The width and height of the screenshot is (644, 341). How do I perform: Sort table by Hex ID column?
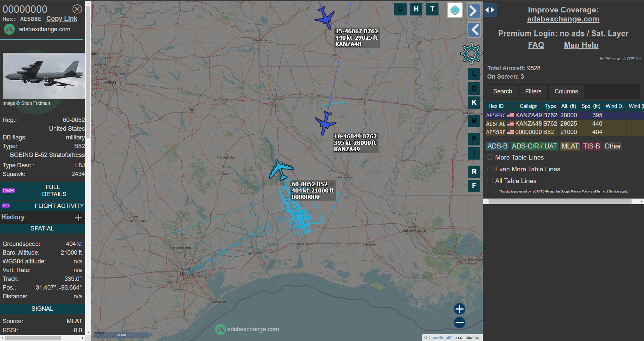(x=496, y=106)
